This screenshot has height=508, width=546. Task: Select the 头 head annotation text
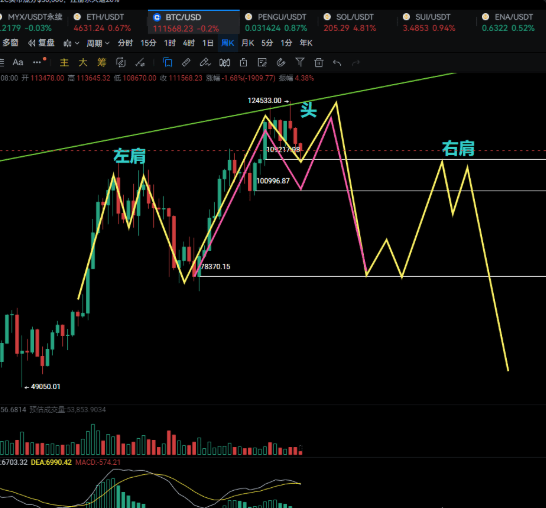309,110
